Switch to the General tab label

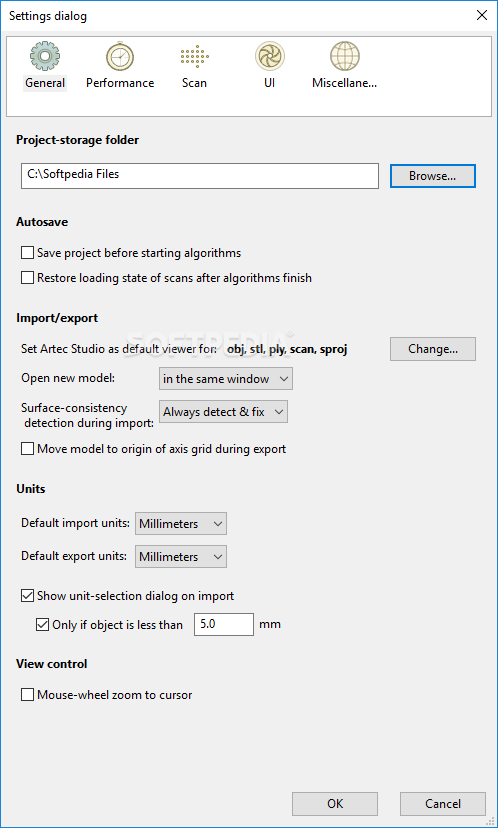(45, 83)
